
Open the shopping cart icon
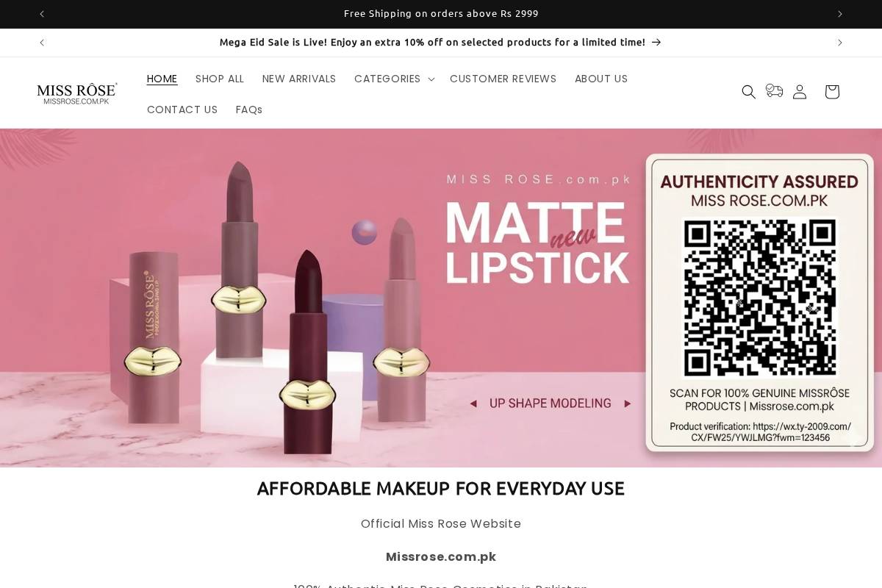pyautogui.click(x=832, y=92)
